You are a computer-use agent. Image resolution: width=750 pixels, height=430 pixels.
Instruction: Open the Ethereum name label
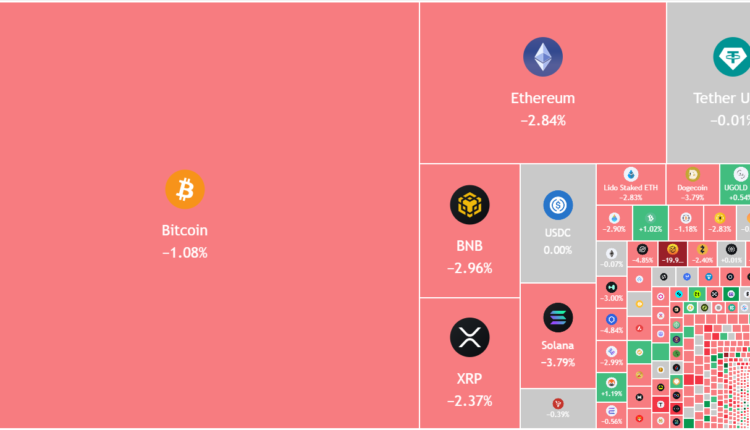coord(543,98)
